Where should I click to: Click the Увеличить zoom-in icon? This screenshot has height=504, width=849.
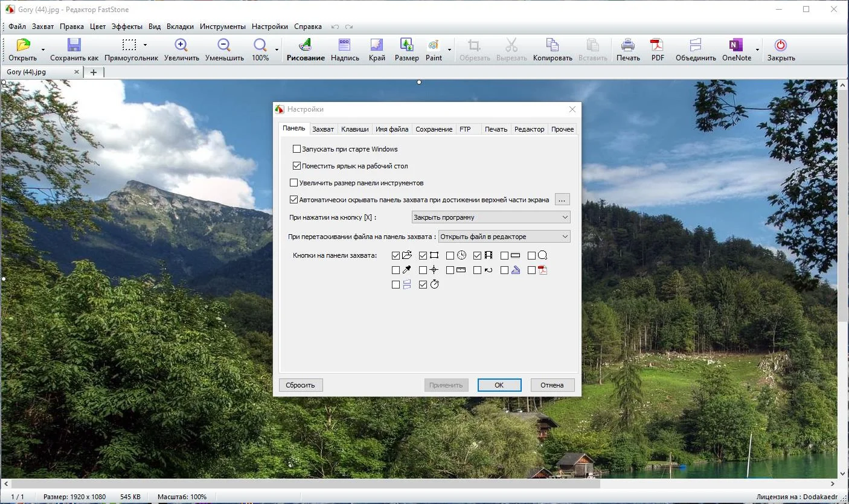[181, 45]
